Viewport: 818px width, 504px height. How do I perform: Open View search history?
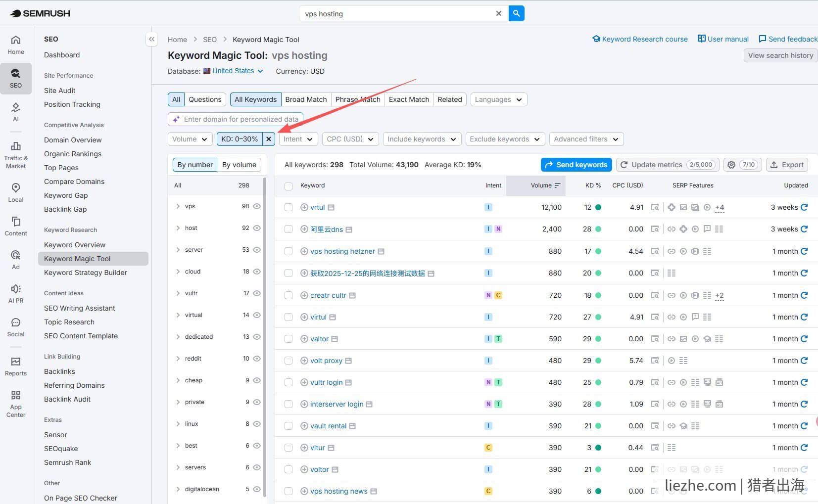[780, 55]
